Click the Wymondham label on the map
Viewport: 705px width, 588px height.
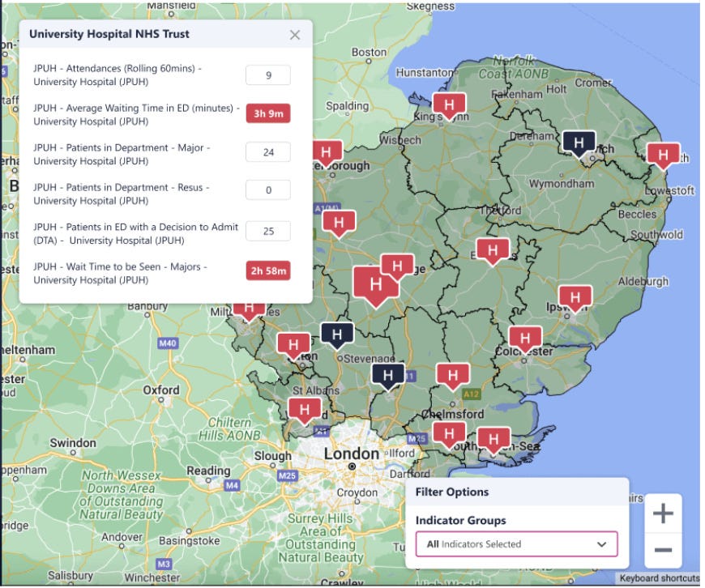tap(562, 184)
